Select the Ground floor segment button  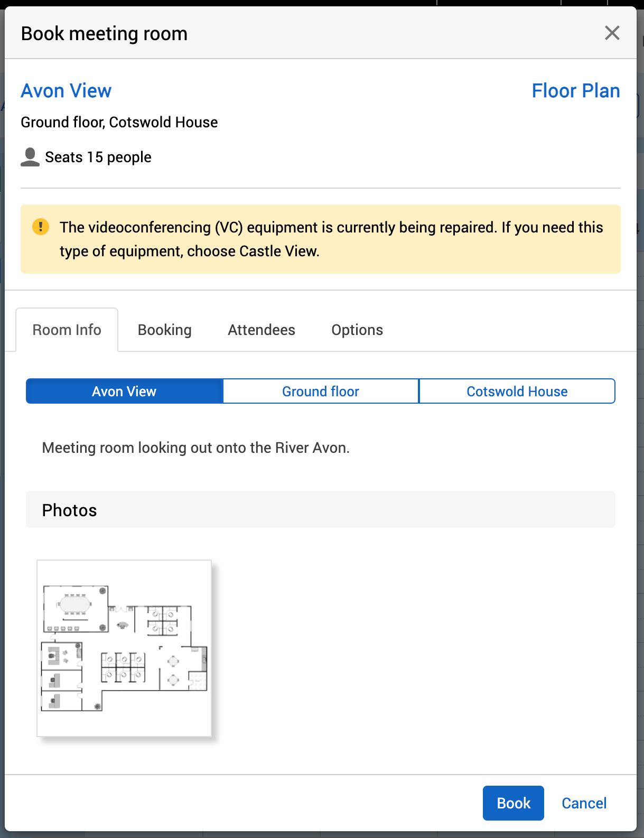tap(321, 392)
